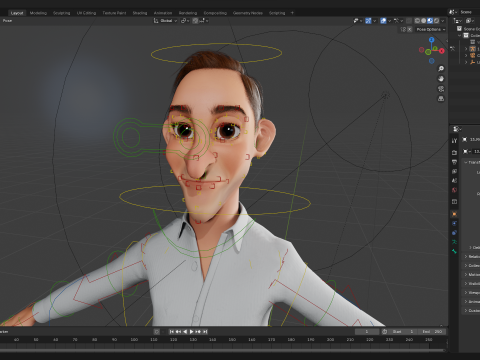
Task: Toggle viewport gizmos visibility button
Action: (x=368, y=21)
